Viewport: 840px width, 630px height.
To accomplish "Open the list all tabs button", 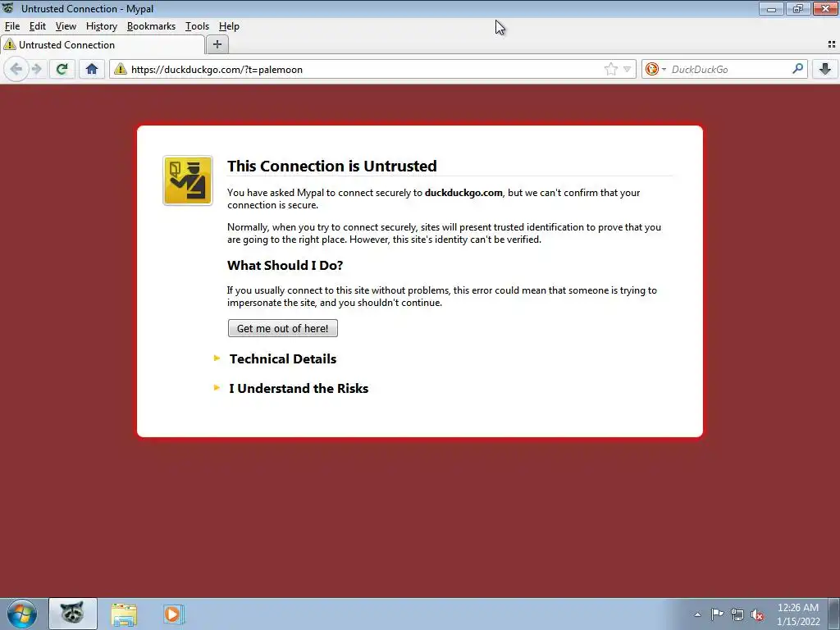I will click(x=832, y=44).
